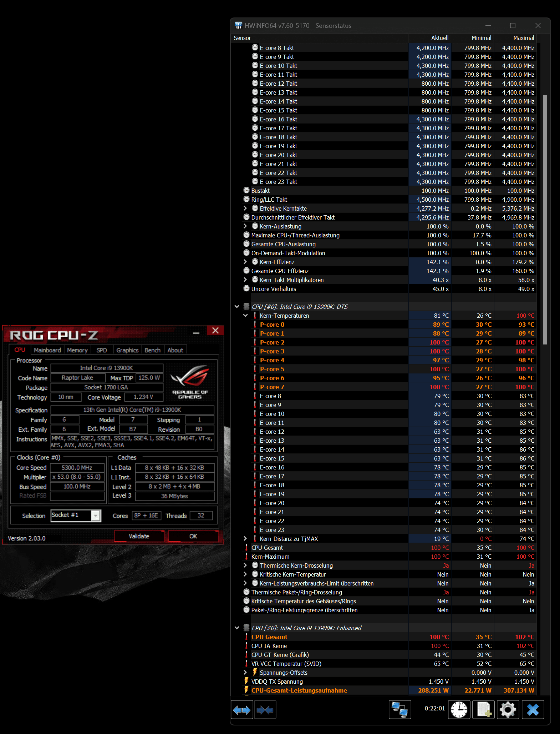Viewport: 560px width, 734px height.
Task: Start logging with the document plus icon
Action: coord(483,710)
